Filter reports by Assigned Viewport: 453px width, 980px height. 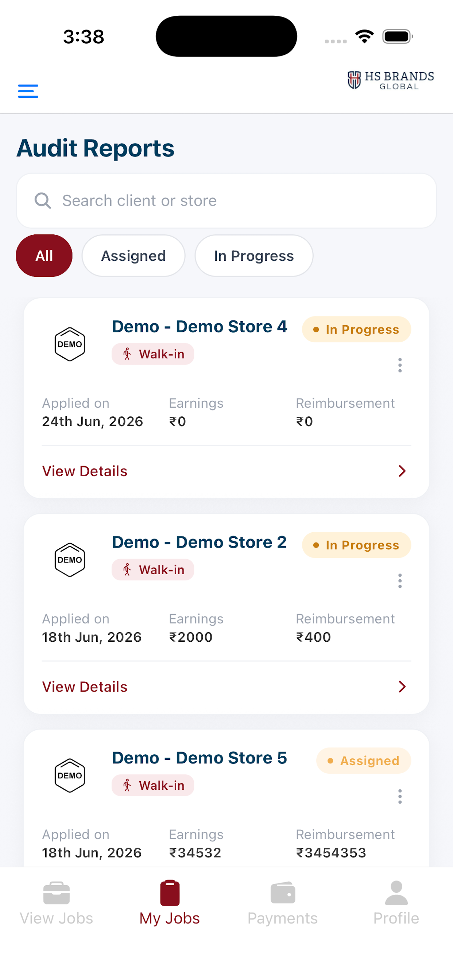click(133, 256)
